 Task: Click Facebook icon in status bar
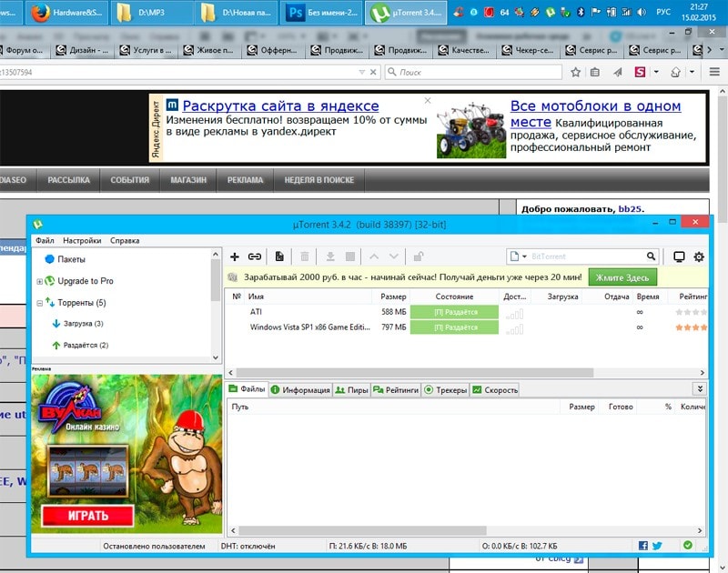point(642,546)
